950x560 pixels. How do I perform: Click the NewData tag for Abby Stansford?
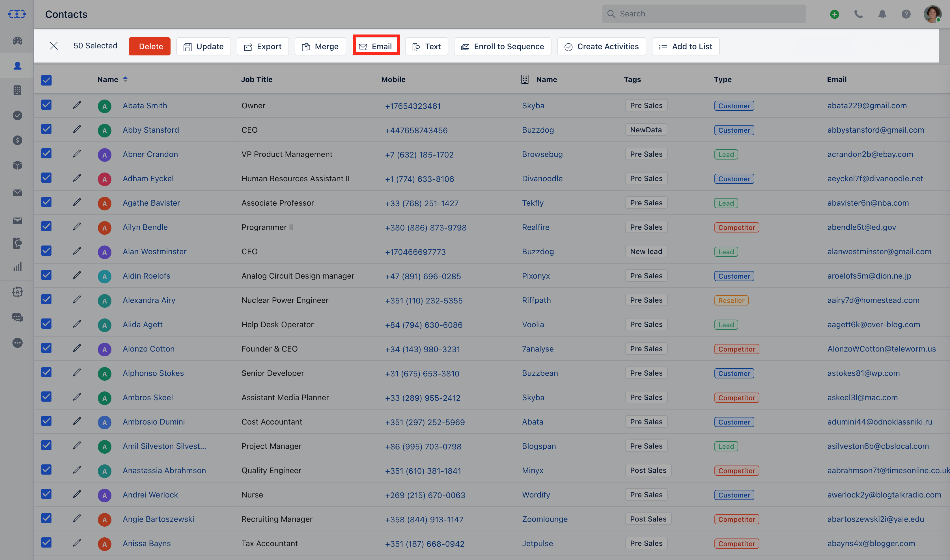pos(646,130)
